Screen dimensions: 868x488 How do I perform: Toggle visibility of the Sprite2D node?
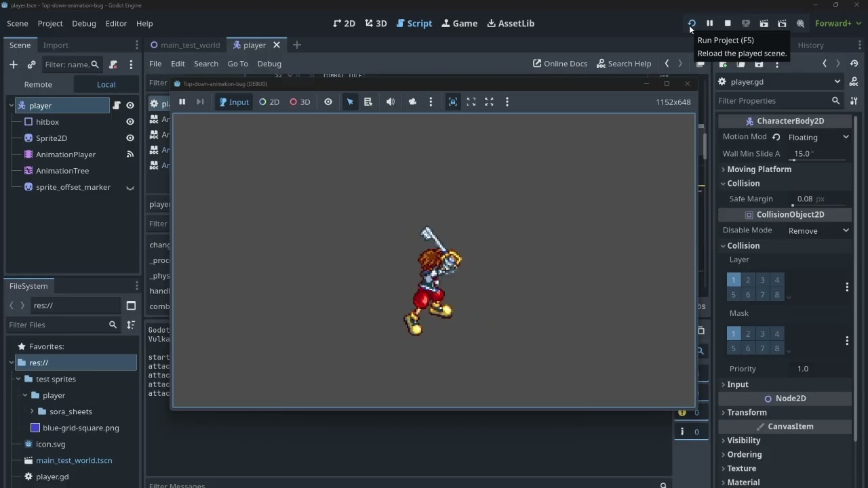tap(130, 138)
